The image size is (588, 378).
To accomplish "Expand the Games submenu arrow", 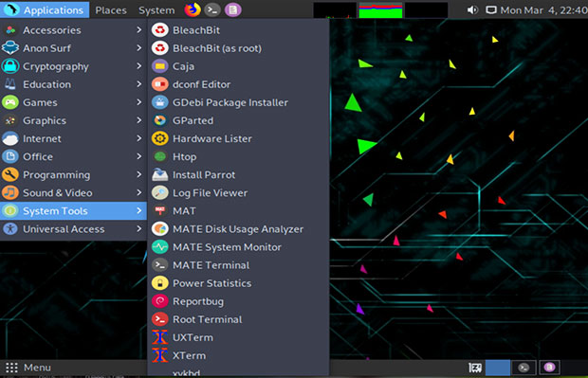I will (138, 102).
